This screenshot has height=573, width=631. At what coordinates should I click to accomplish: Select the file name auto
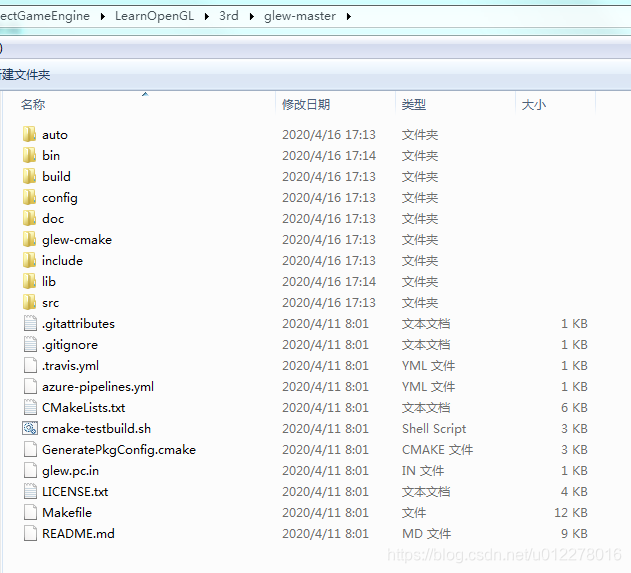[x=55, y=135]
